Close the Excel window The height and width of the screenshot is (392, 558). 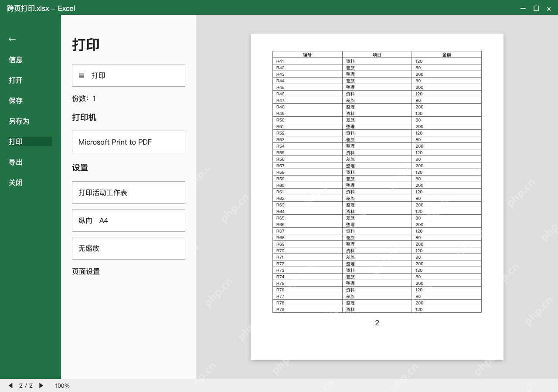pyautogui.click(x=549, y=9)
